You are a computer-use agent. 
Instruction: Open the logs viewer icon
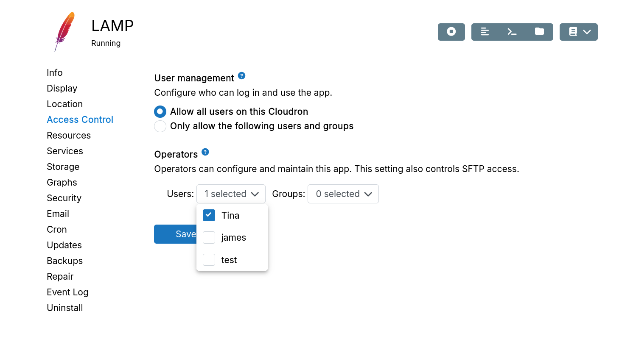(485, 32)
